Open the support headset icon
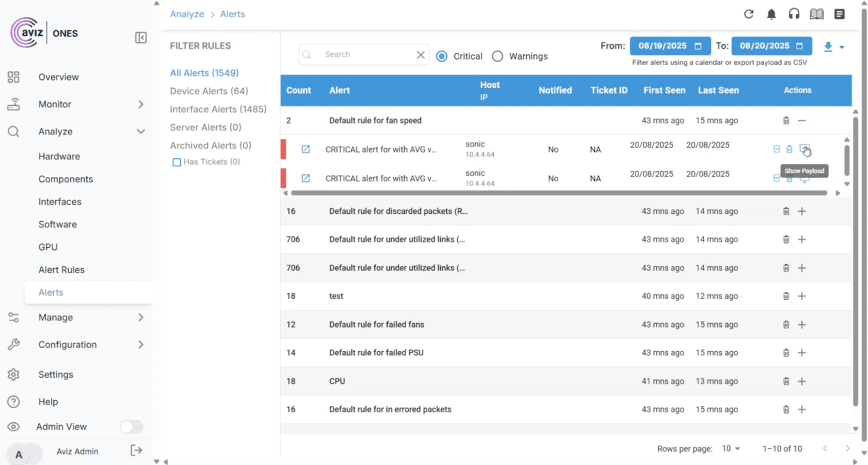 pos(794,13)
